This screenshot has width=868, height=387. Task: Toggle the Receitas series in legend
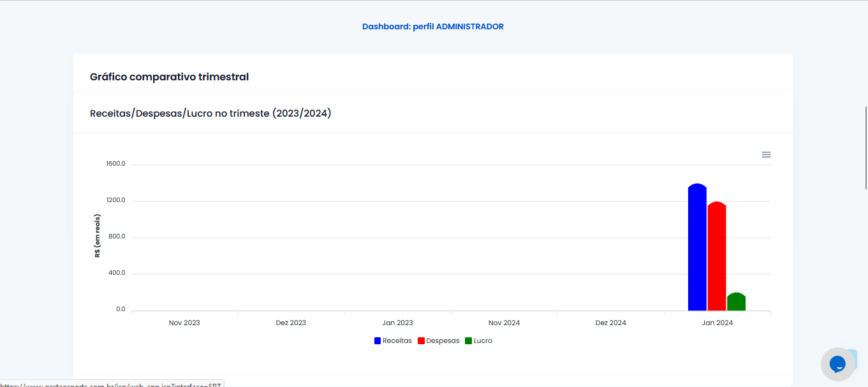pos(397,341)
